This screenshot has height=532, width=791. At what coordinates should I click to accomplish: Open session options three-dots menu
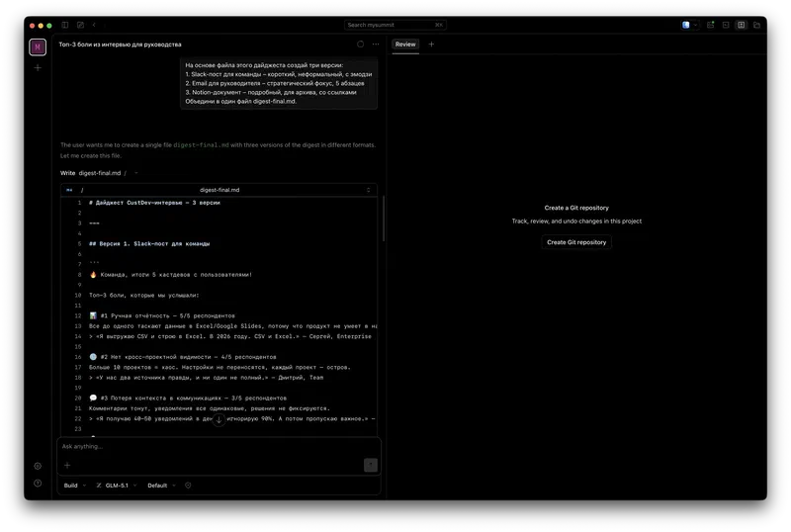click(x=376, y=44)
